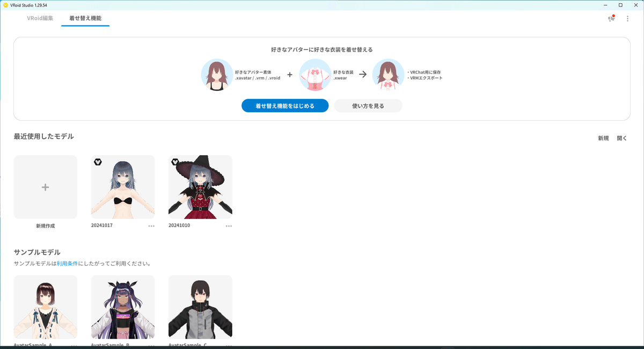The height and width of the screenshot is (349, 644).
Task: Click the plus tile to create new model
Action: (46, 187)
